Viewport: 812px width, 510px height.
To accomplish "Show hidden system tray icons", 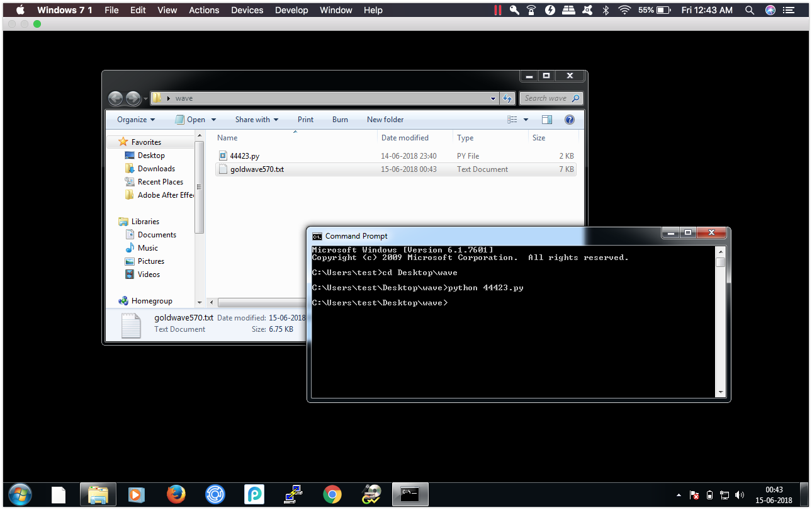I will click(x=679, y=495).
